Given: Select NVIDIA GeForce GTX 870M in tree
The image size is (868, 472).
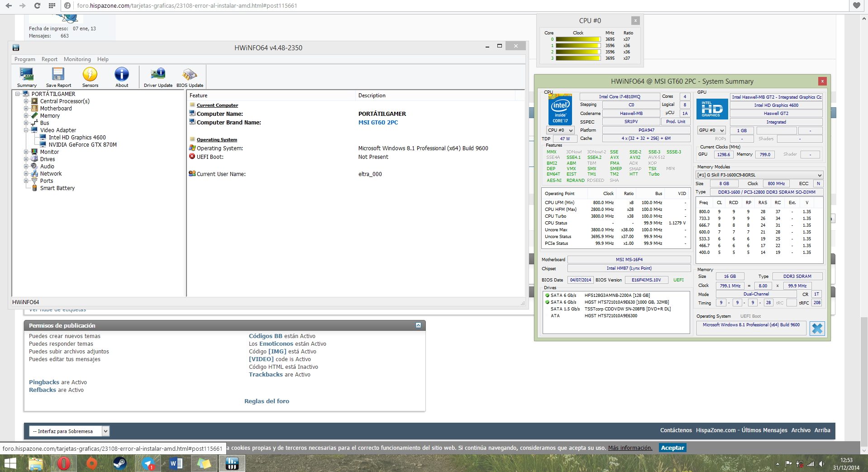Looking at the screenshot, I should (x=82, y=145).
